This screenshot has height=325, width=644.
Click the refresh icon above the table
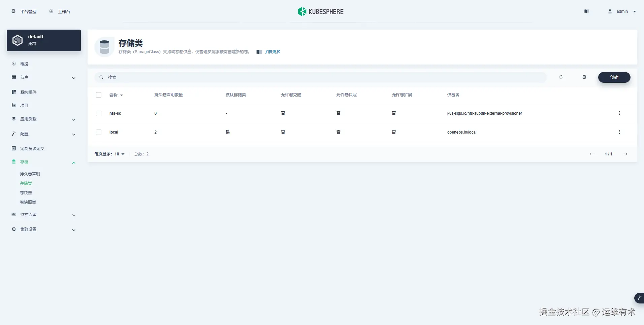pos(561,77)
